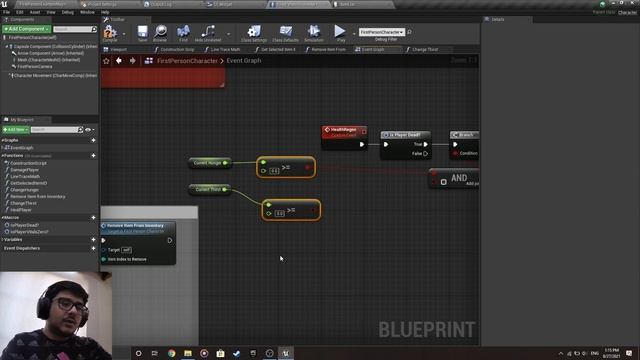Open the File menu
Viewport: 640px width, 360px height.
tap(6, 12)
